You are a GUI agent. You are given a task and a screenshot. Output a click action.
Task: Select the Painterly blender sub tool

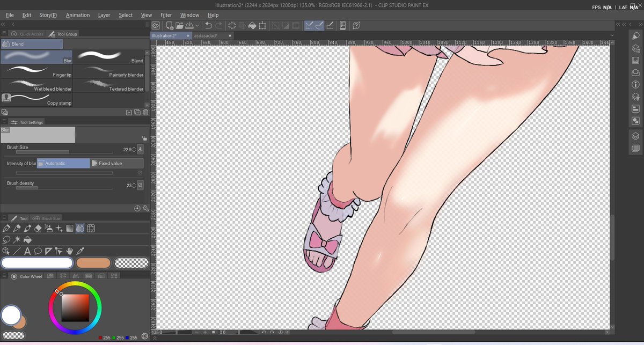coord(109,71)
